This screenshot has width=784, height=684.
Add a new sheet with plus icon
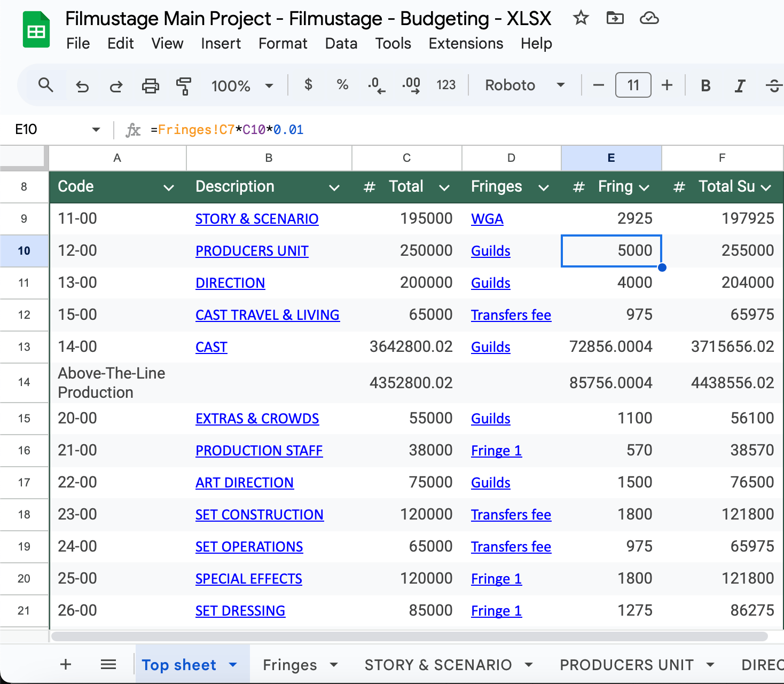[x=66, y=664]
